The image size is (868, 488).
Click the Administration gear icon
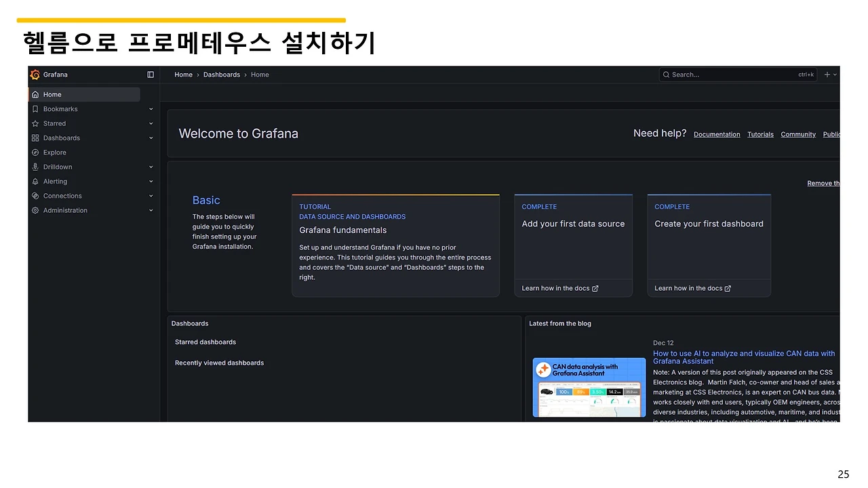pos(35,210)
